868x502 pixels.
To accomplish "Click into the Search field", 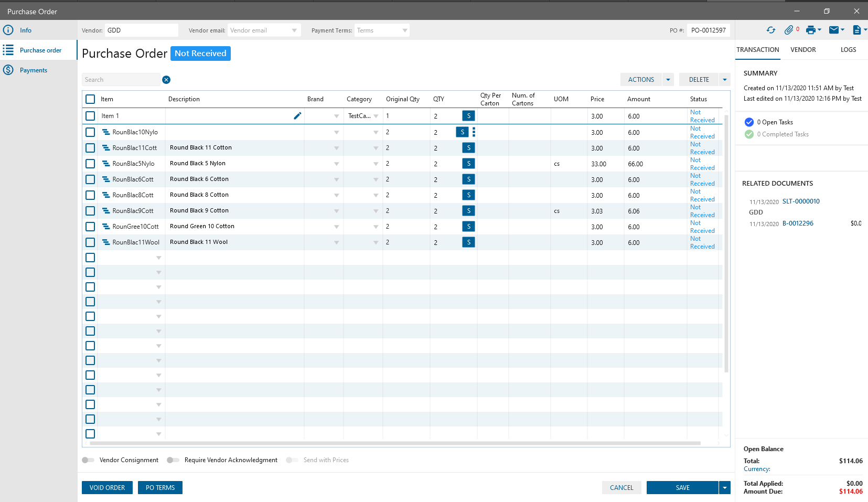I will 121,80.
